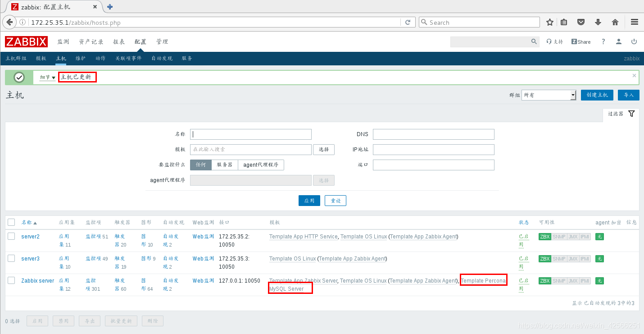Click the 名称 filter input field
Image resolution: width=644 pixels, height=334 pixels.
251,134
